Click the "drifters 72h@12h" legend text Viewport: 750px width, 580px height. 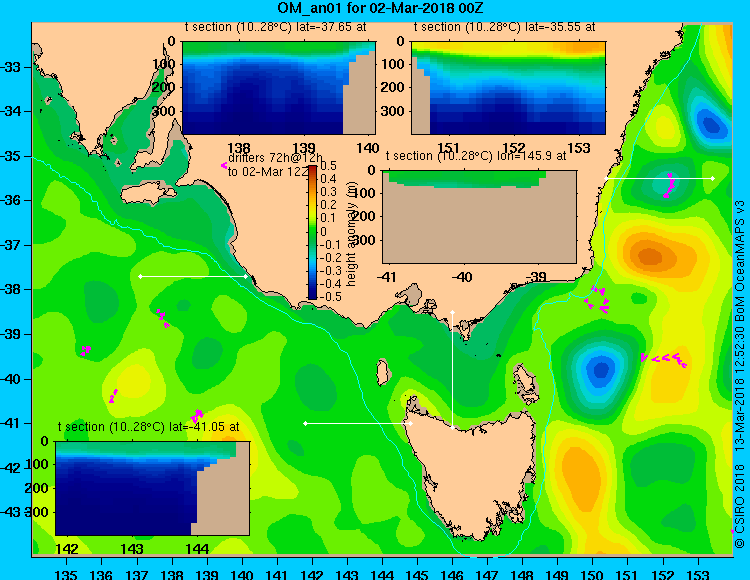click(276, 158)
